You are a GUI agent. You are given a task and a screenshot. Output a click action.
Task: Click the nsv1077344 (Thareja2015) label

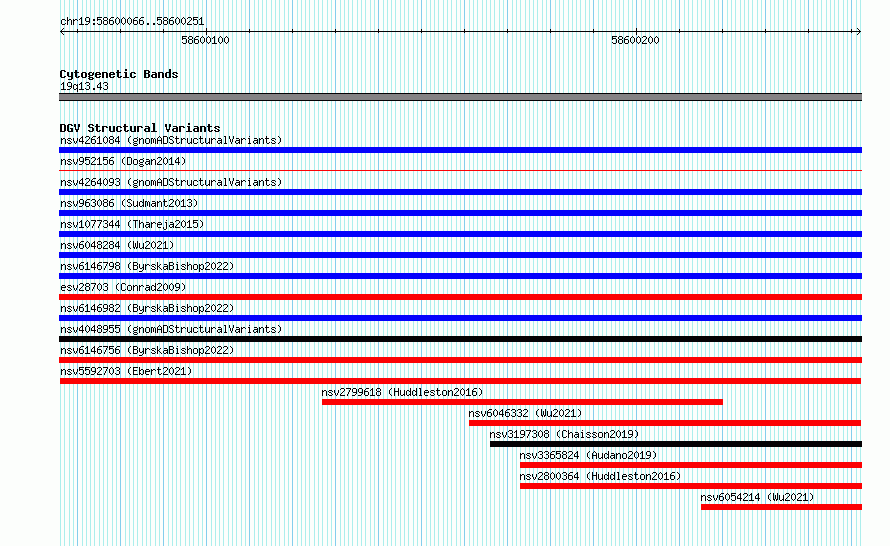point(132,224)
